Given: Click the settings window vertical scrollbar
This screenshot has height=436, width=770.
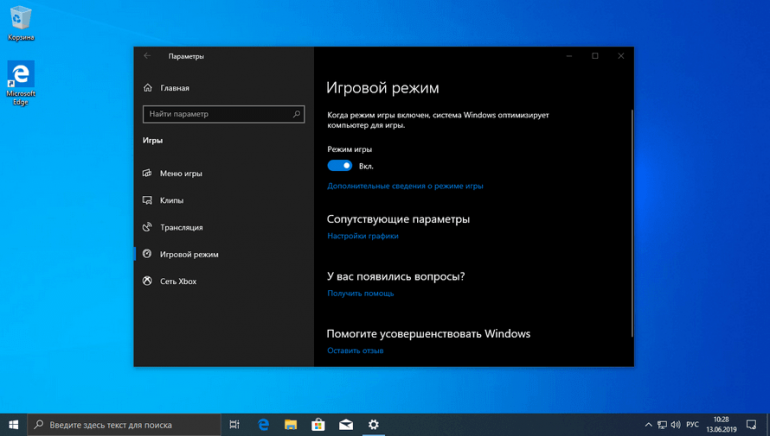Looking at the screenshot, I should [x=632, y=223].
